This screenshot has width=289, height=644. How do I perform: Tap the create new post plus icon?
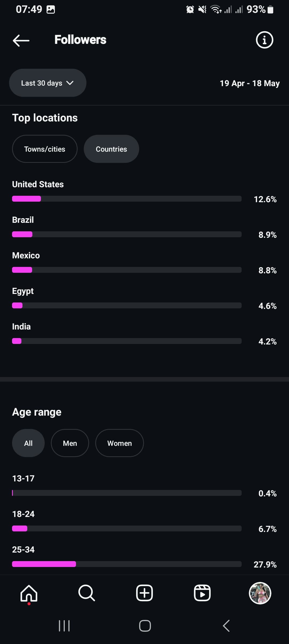(x=144, y=593)
